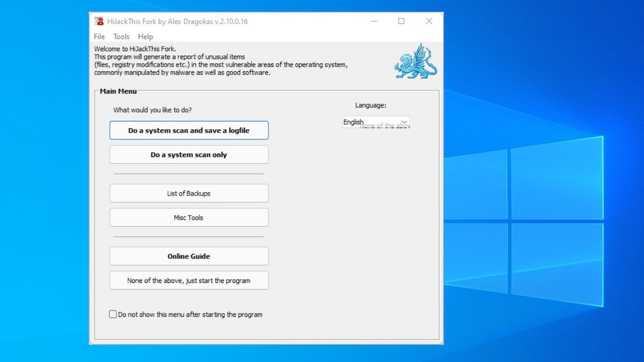Viewport: 644px width, 362px height.
Task: Click the Welcome to HiJackThis Fork description text
Action: (221, 61)
